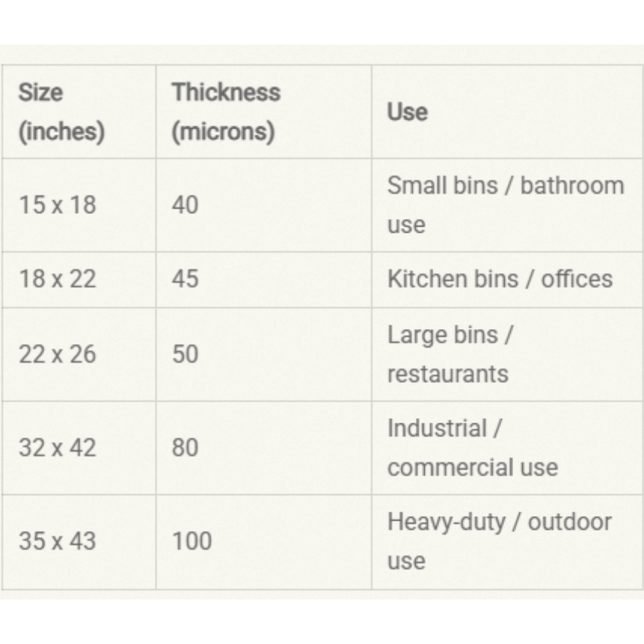This screenshot has height=644, width=644.
Task: Click the Use column header
Action: pos(408,112)
